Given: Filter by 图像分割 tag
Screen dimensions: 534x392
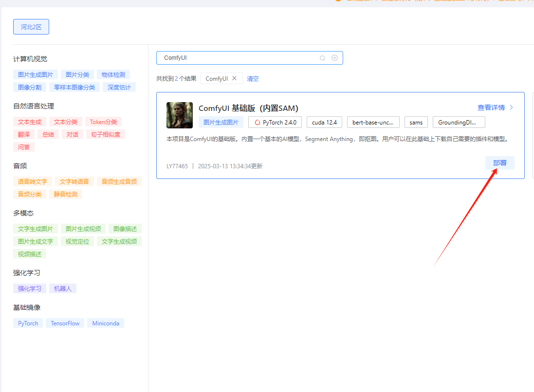Looking at the screenshot, I should (30, 87).
